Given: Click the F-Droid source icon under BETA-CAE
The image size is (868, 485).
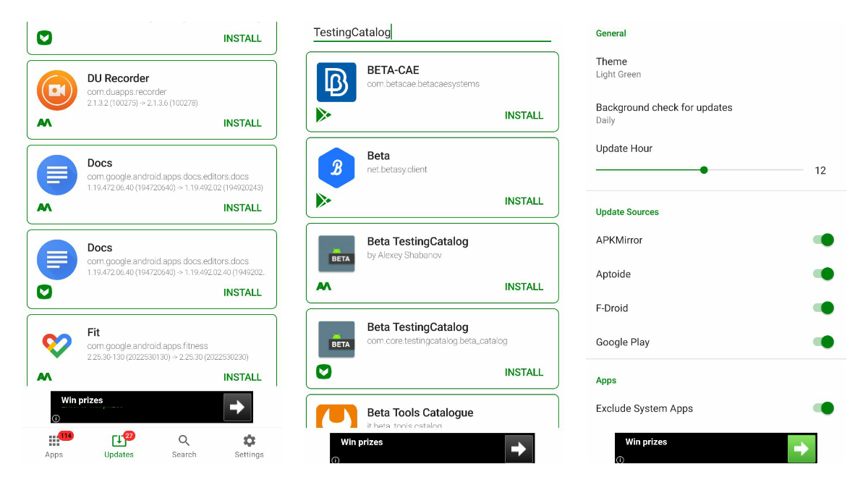Looking at the screenshot, I should pos(324,114).
